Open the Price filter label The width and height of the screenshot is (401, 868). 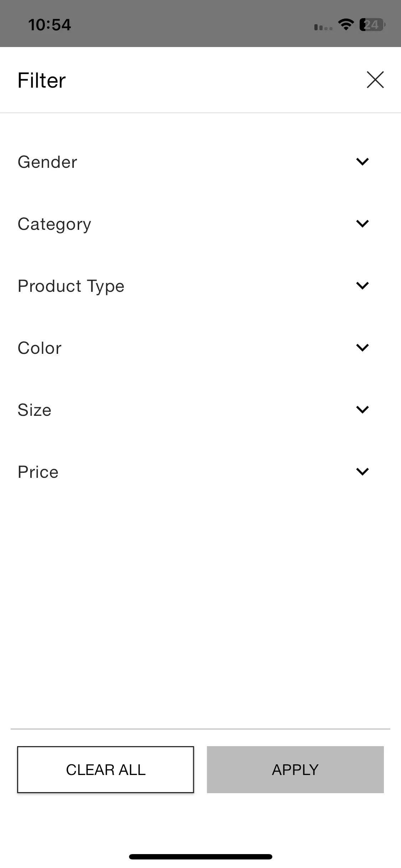click(38, 472)
